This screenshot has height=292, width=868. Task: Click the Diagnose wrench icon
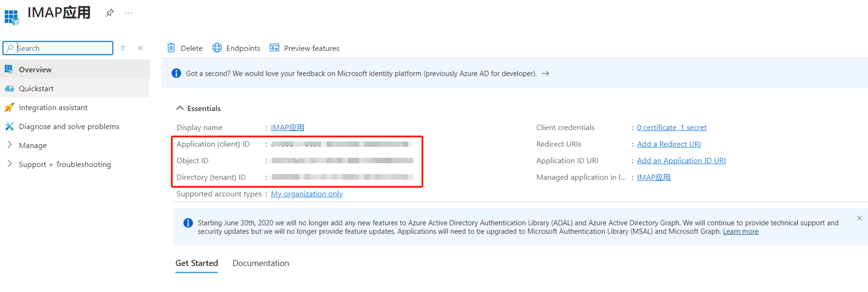[9, 126]
